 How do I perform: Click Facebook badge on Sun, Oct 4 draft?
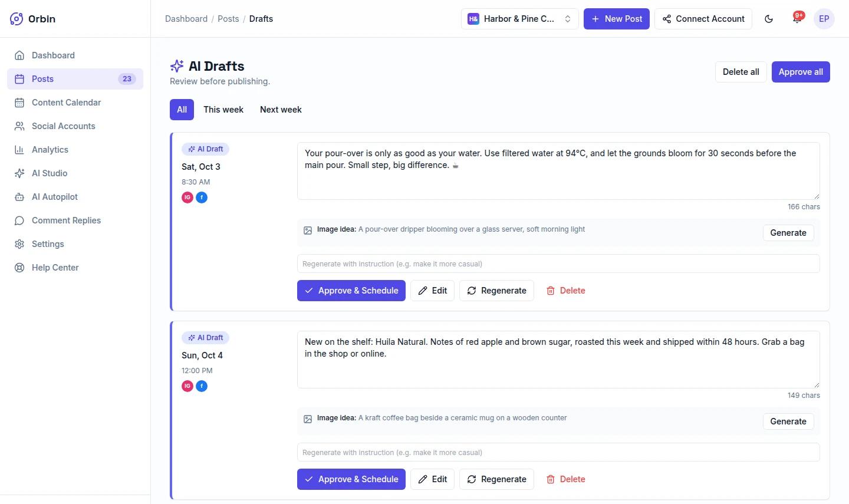click(x=202, y=386)
